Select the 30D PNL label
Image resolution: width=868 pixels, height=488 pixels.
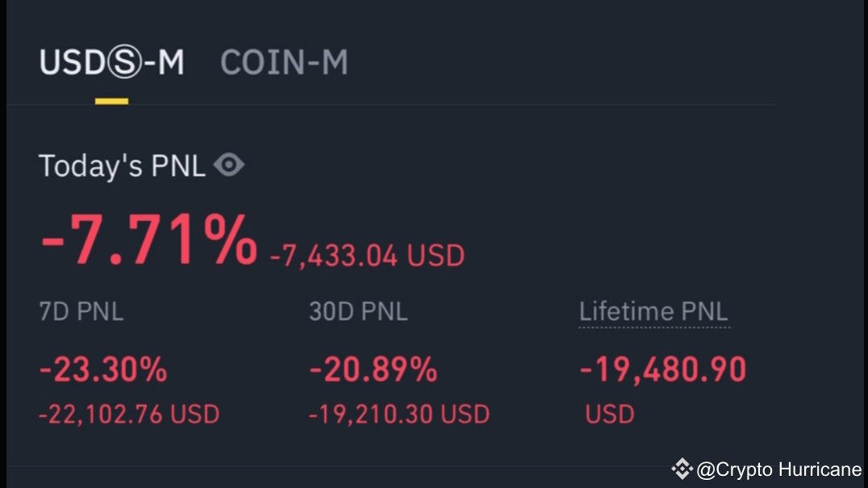tap(358, 311)
